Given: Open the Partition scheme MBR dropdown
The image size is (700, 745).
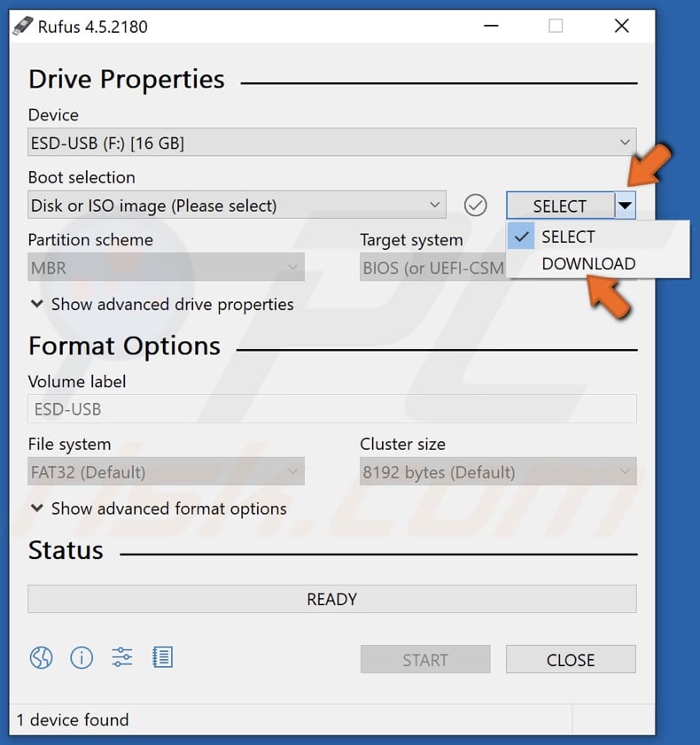Looking at the screenshot, I should [166, 267].
